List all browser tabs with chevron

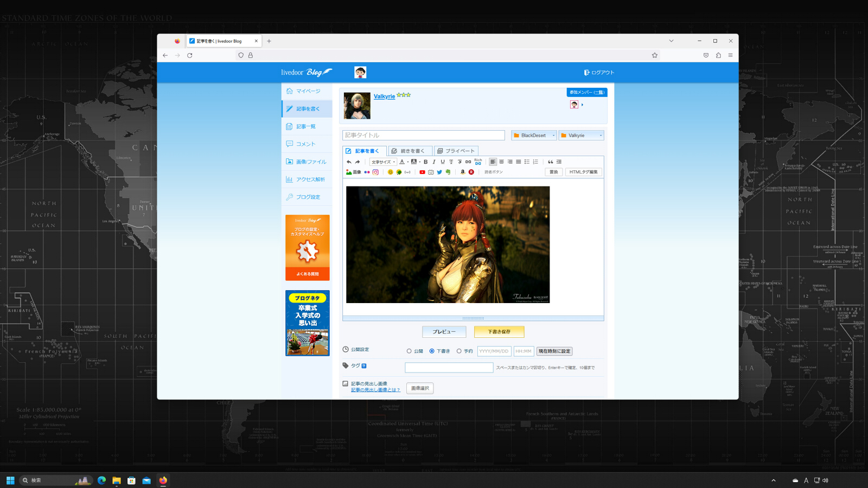point(671,41)
